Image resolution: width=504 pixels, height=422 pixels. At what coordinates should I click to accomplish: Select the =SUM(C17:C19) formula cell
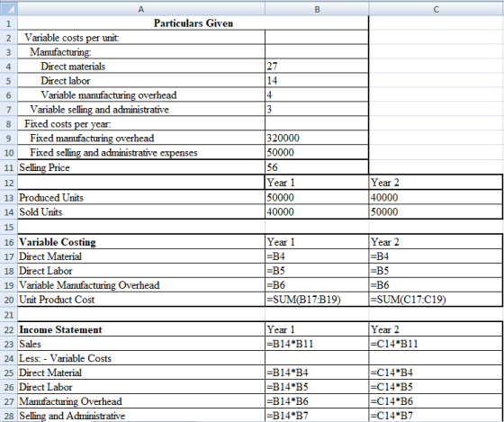click(x=436, y=300)
